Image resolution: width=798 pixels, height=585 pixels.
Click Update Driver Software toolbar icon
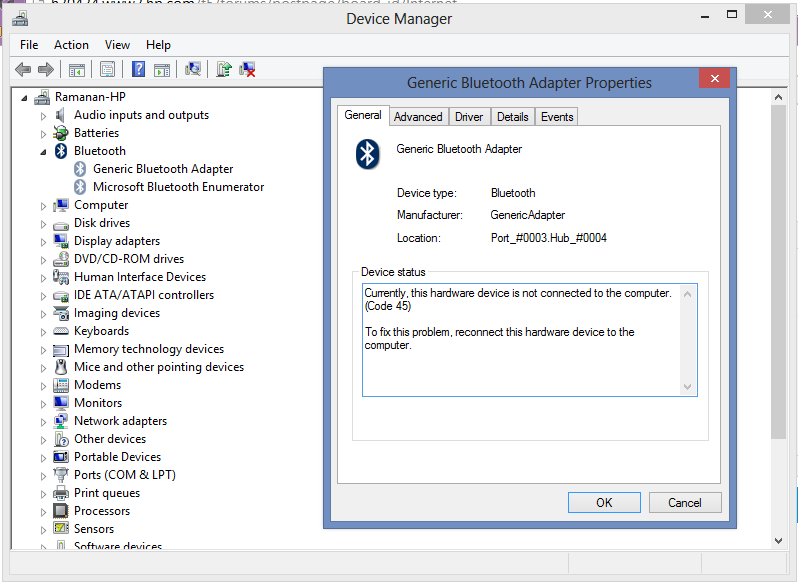pos(224,69)
